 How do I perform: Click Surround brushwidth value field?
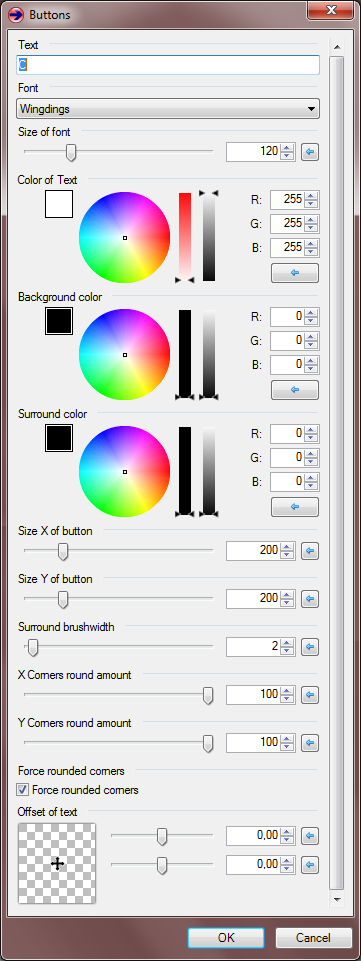point(254,647)
